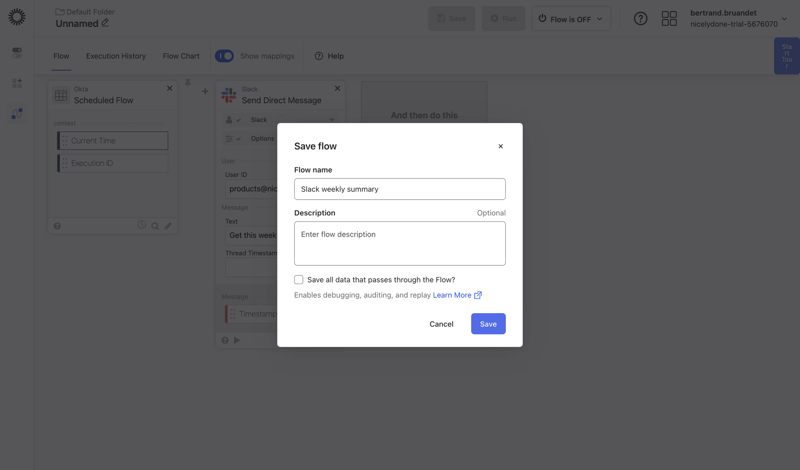This screenshot has width=800, height=470.
Task: Click the pencil icon next to Unnamed
Action: tap(105, 23)
